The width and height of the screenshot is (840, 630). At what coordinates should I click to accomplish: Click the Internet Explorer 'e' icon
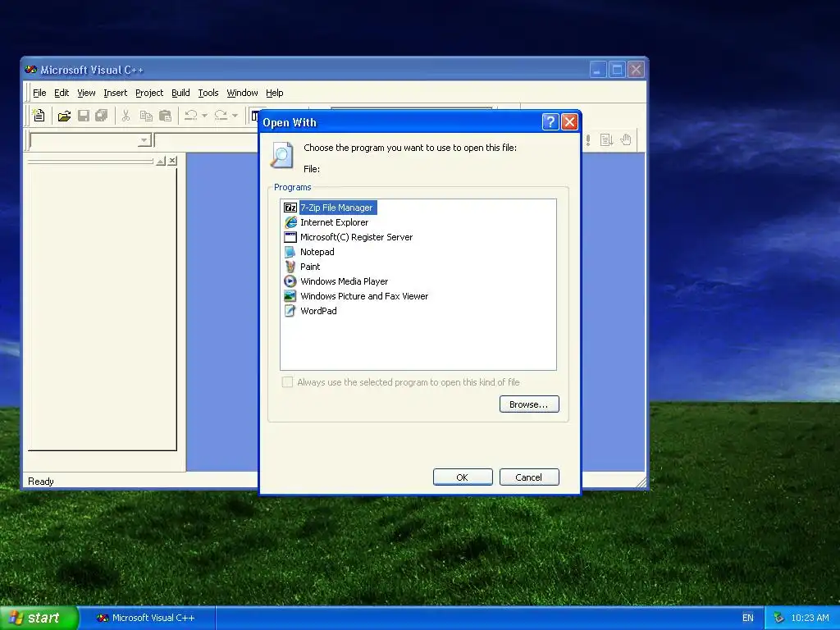[290, 222]
